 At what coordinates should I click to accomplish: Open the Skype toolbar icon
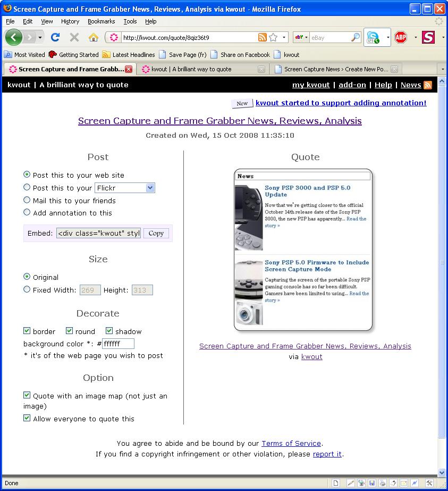pyautogui.click(x=373, y=38)
